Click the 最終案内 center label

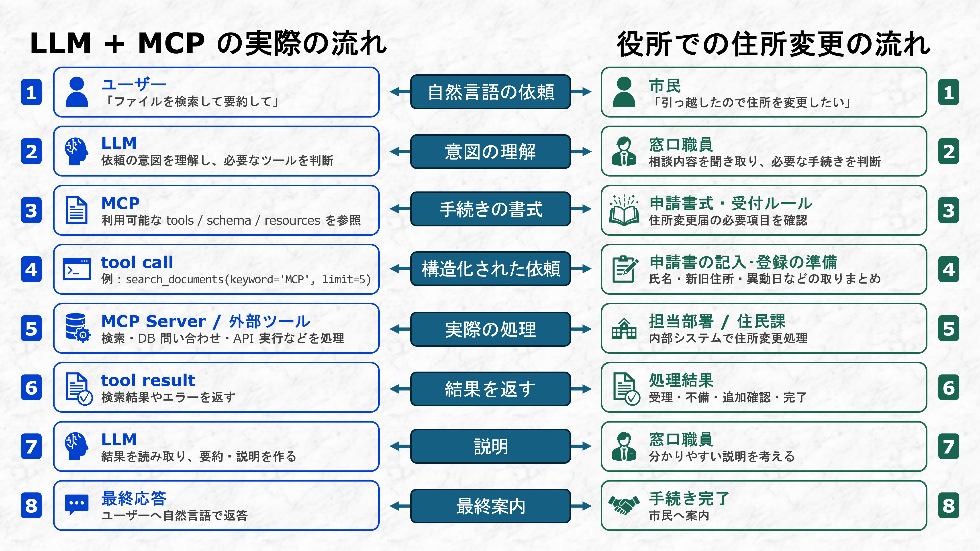(x=490, y=506)
